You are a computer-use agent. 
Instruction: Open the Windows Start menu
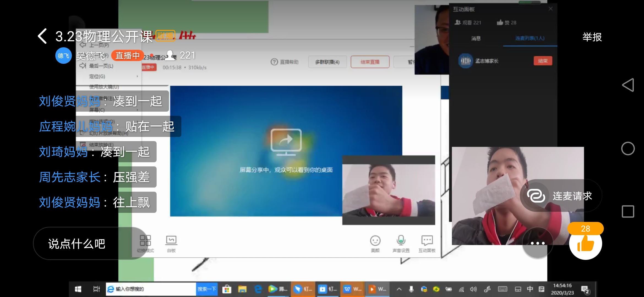click(x=78, y=289)
